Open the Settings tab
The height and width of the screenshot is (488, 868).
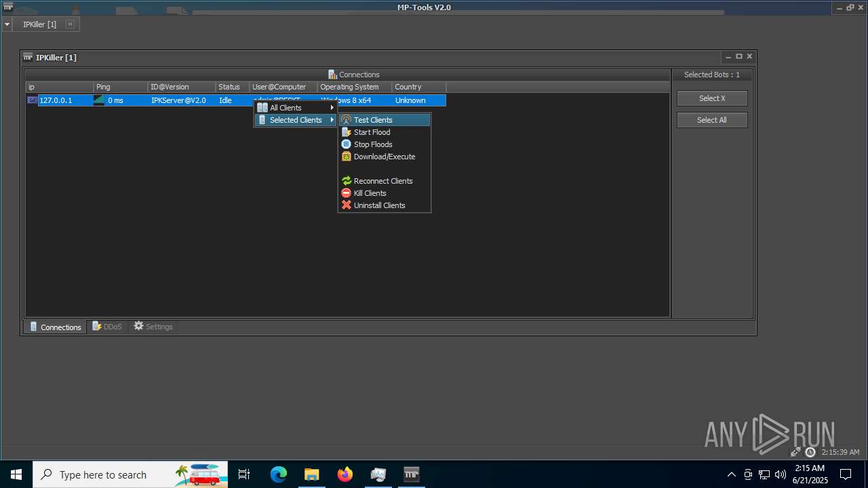pyautogui.click(x=153, y=327)
